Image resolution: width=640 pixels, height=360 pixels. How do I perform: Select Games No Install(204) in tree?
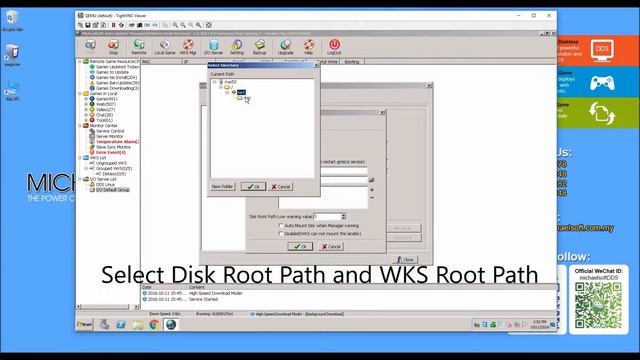116,78
